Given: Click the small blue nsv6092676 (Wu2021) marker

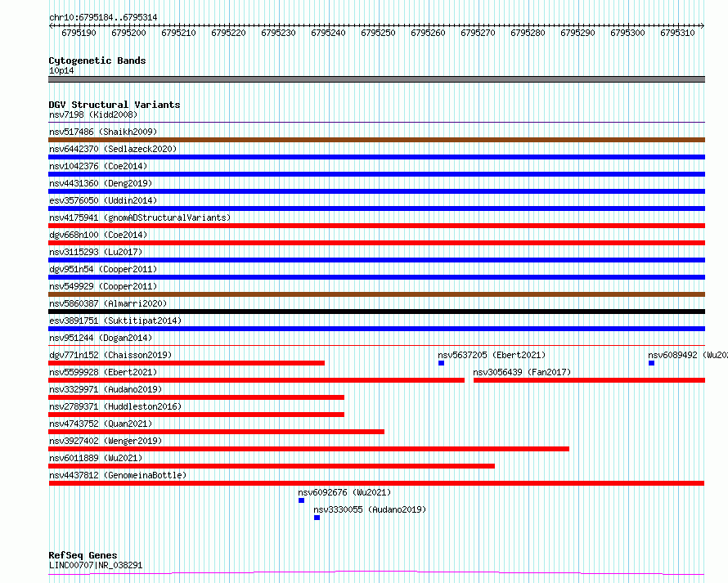Looking at the screenshot, I should click(x=301, y=500).
